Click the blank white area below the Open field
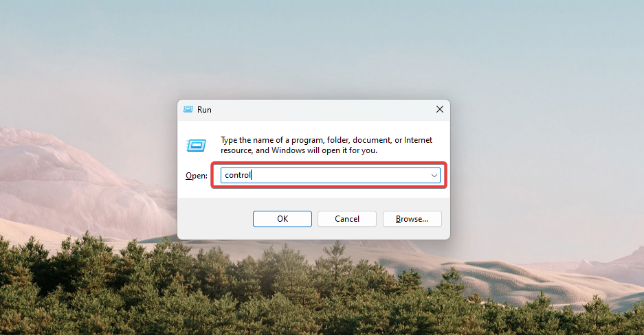This screenshot has height=335, width=644. point(314,192)
